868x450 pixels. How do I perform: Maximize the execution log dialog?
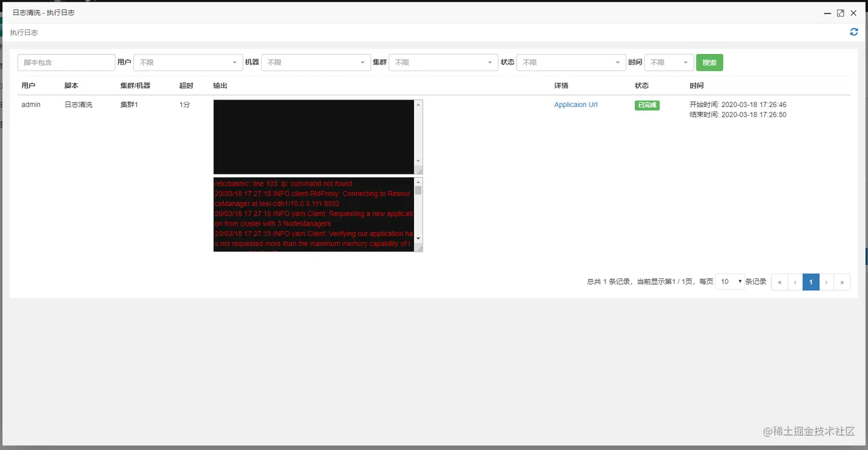tap(840, 13)
